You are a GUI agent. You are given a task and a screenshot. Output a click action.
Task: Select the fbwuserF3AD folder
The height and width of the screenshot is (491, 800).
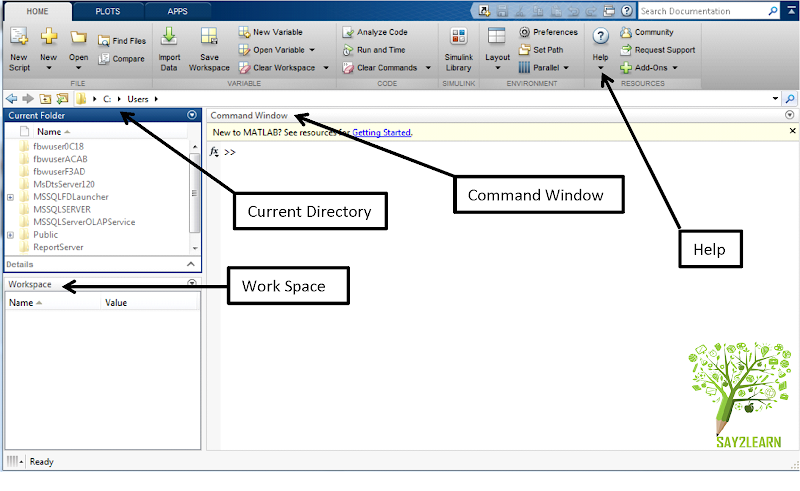coord(59,171)
